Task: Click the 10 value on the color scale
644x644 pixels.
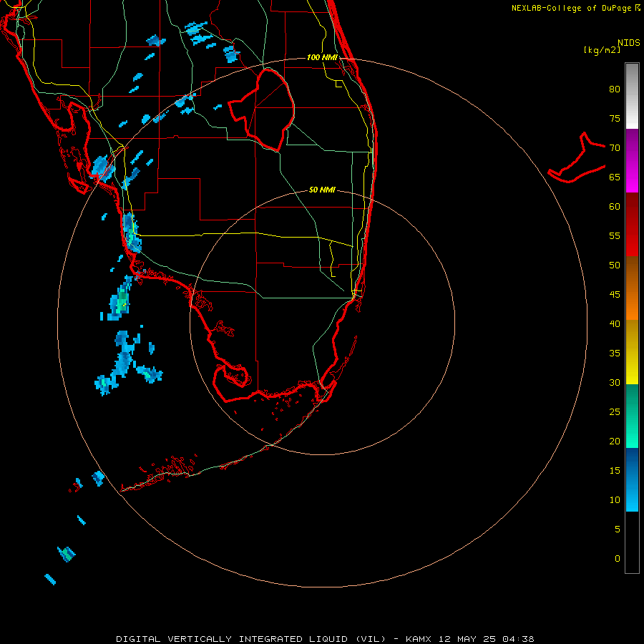Action: pyautogui.click(x=615, y=500)
